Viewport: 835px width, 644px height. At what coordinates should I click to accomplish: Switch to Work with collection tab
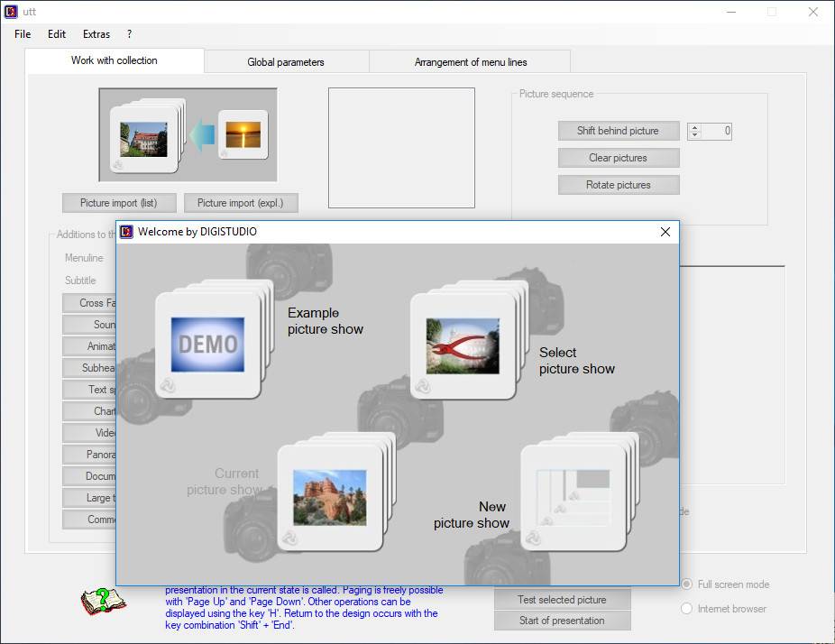point(114,60)
